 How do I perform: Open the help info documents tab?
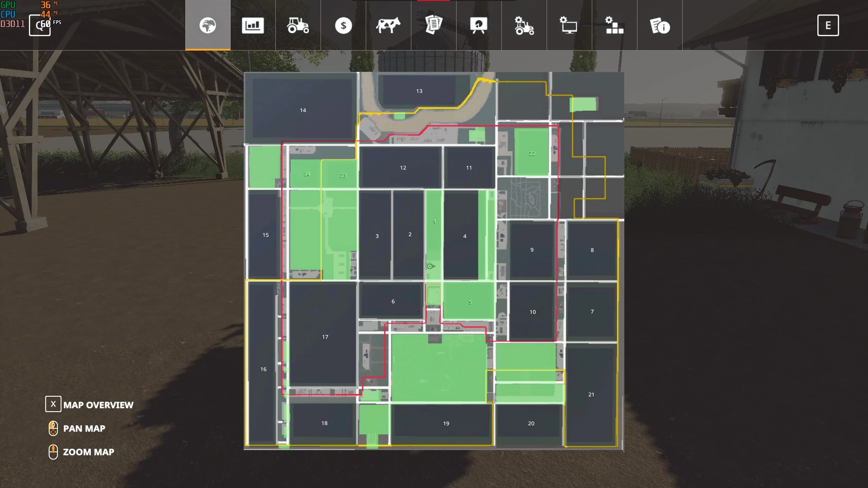click(x=660, y=25)
